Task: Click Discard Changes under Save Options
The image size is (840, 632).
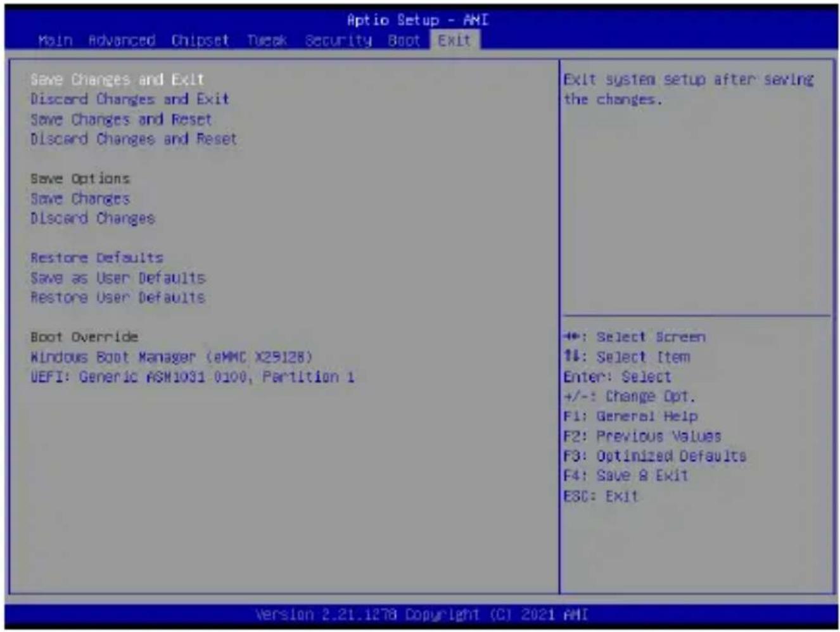Action: coord(92,218)
